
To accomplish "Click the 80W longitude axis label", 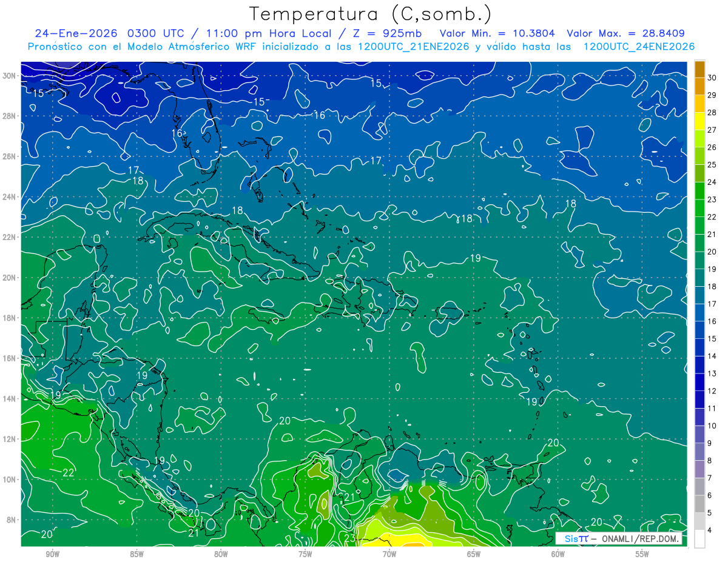I will [x=221, y=554].
